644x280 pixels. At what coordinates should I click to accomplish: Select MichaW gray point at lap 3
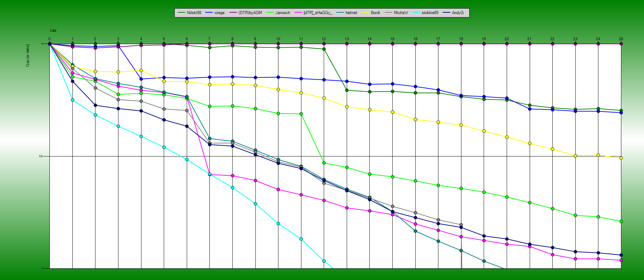click(x=118, y=100)
